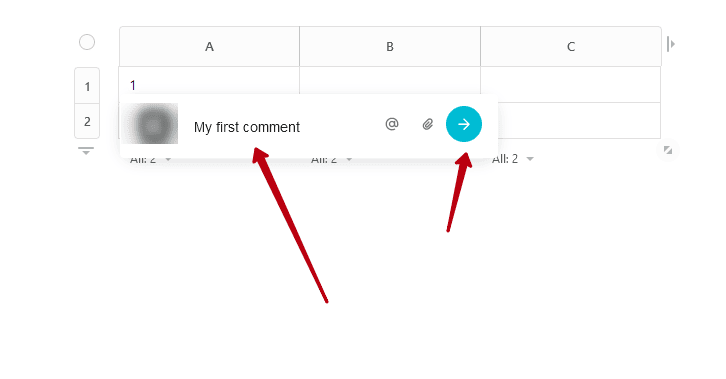Screen dimensions: 726x379
Task: Open the "All: 2" dropdown under column C
Action: tap(513, 159)
